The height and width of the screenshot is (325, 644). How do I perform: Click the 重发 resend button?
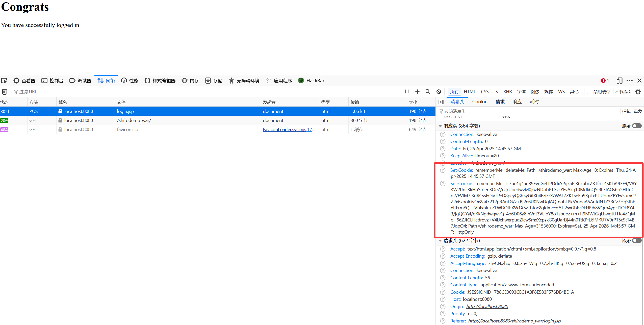tap(638, 111)
